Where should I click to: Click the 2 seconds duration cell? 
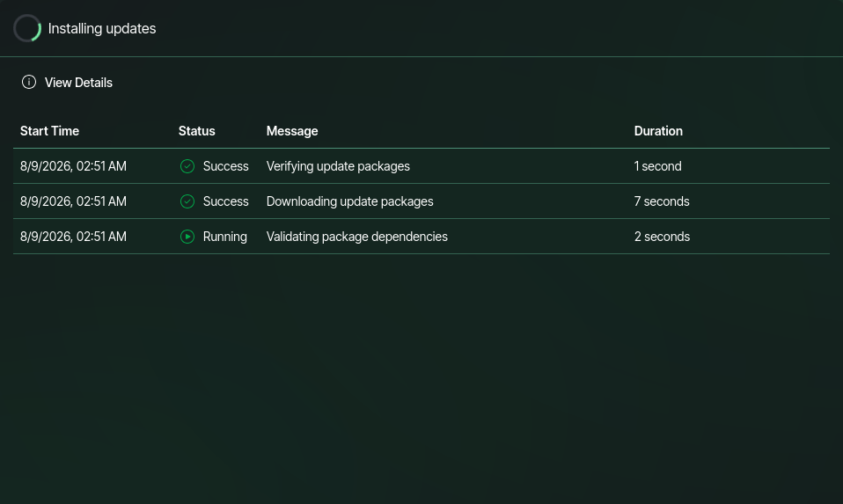click(662, 237)
